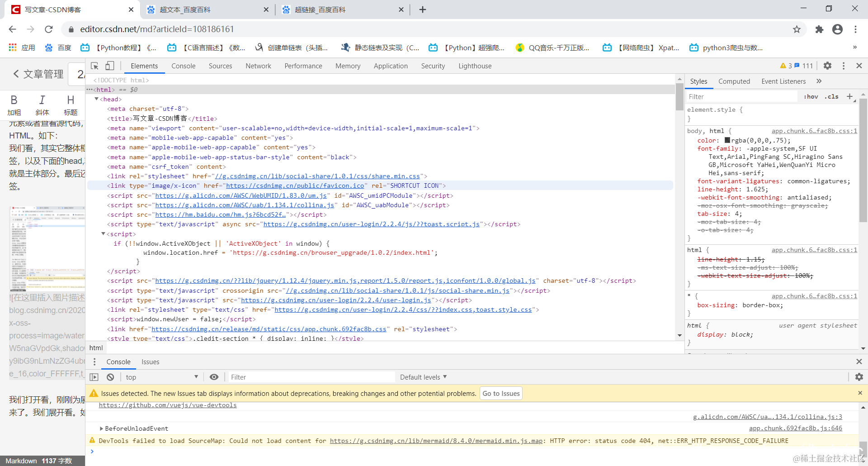Go back to previous page
The width and height of the screenshot is (868, 466).
[x=13, y=29]
